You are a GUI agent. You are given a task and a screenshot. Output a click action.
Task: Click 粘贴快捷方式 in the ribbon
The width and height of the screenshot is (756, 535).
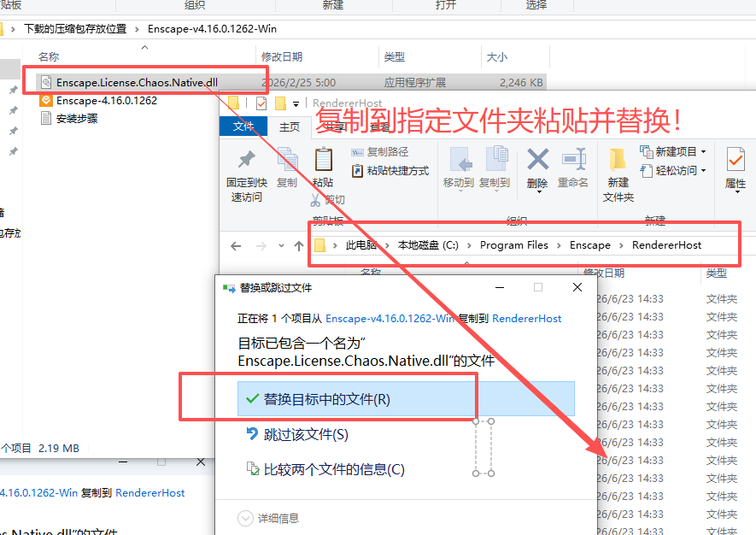click(x=390, y=171)
